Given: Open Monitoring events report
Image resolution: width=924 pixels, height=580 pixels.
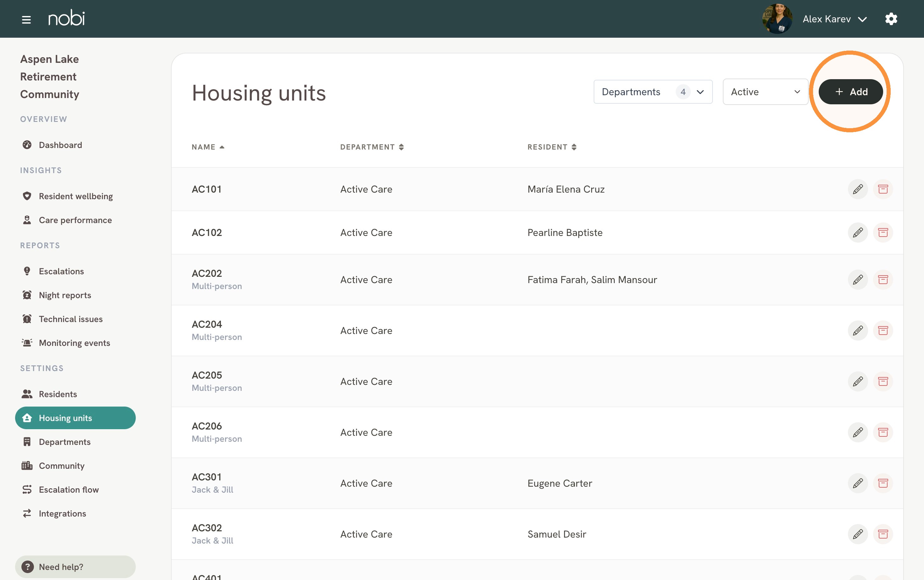Looking at the screenshot, I should point(75,343).
